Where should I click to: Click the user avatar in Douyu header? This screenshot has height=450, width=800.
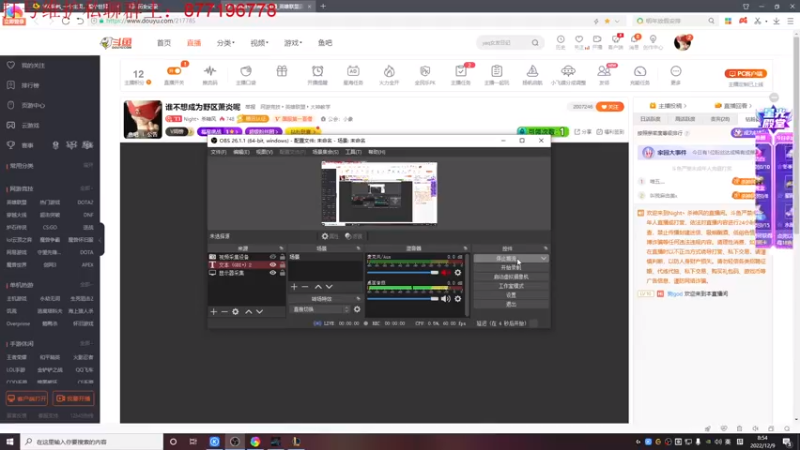[x=682, y=43]
